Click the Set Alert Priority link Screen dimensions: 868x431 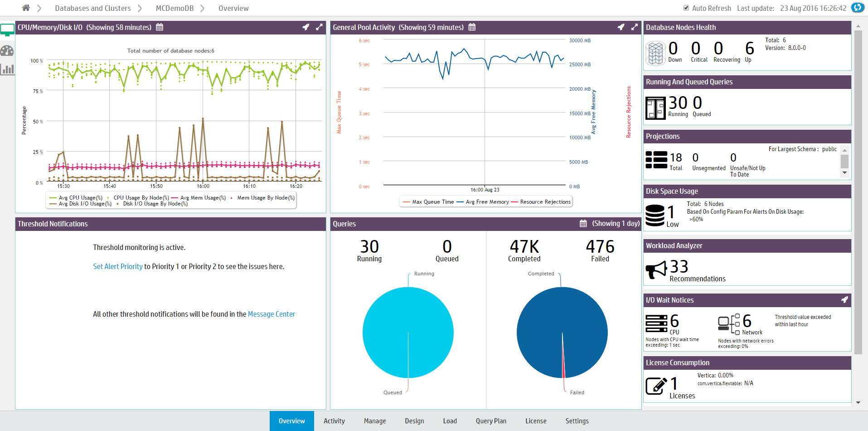(118, 267)
